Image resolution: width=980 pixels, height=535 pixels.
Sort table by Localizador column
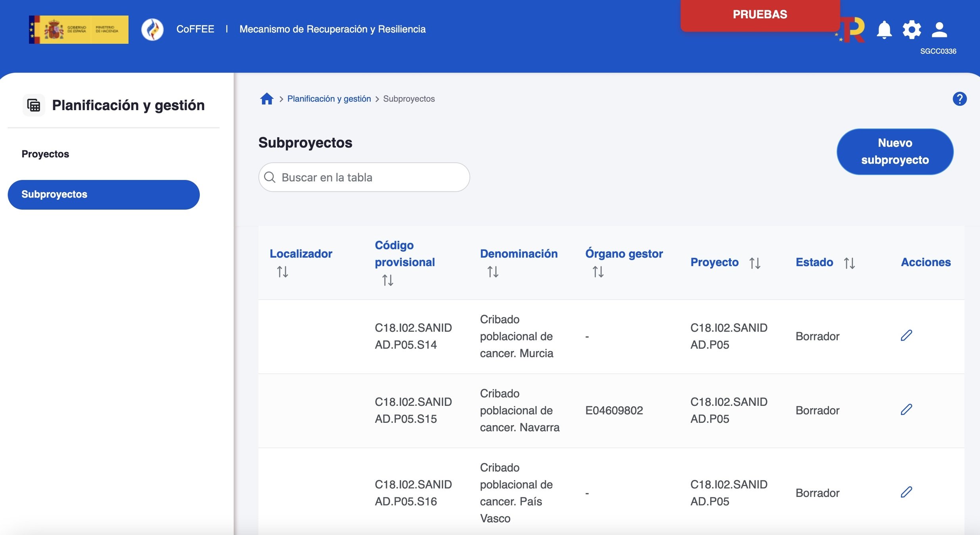coord(283,272)
